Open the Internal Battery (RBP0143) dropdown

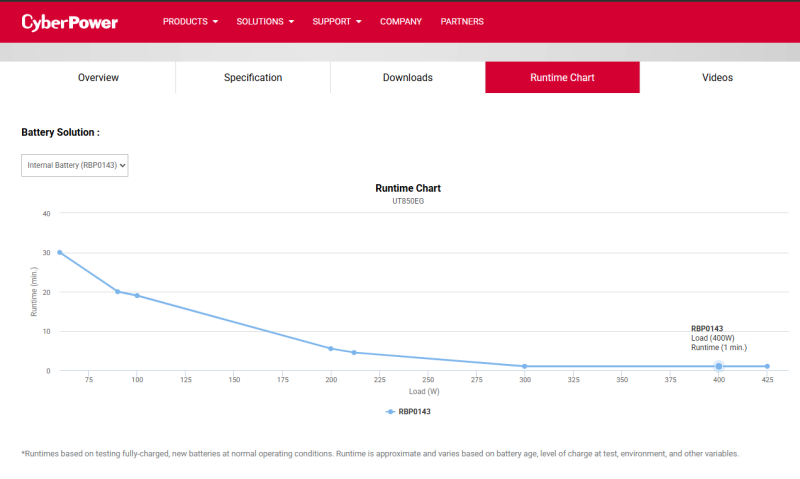coord(74,165)
